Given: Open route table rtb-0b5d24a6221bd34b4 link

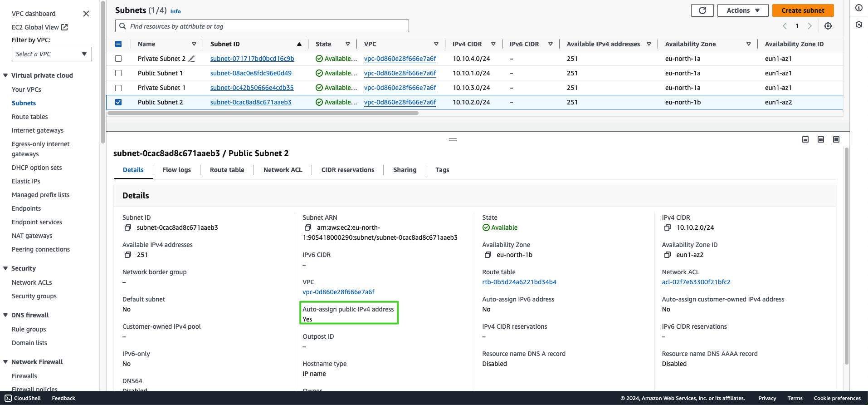Looking at the screenshot, I should (x=519, y=282).
